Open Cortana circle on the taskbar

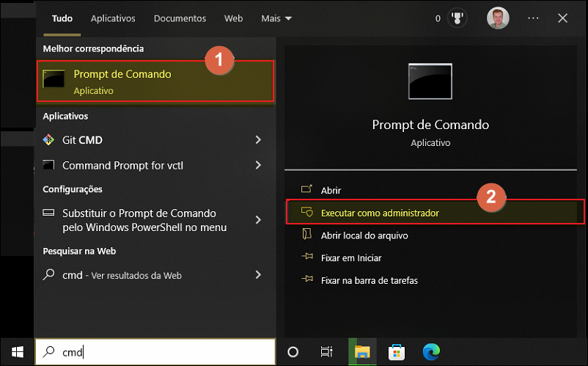[x=293, y=352]
